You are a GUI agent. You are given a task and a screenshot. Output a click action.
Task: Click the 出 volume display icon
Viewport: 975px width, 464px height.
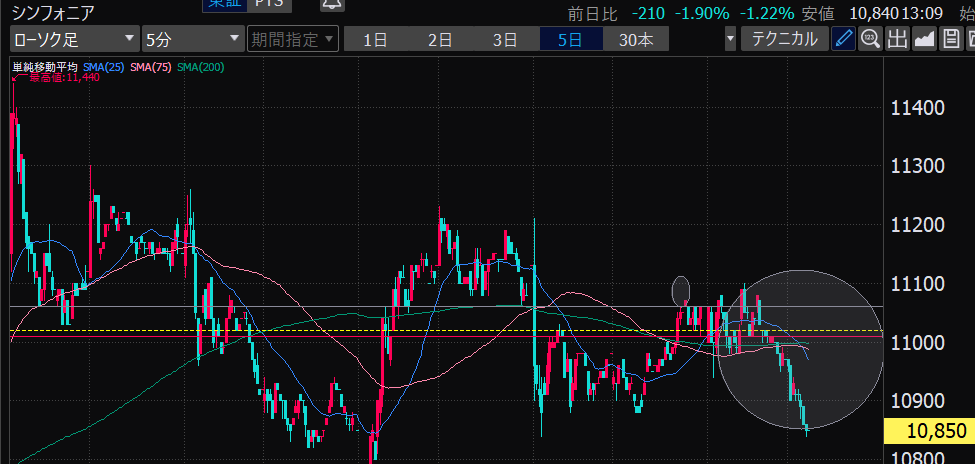897,40
